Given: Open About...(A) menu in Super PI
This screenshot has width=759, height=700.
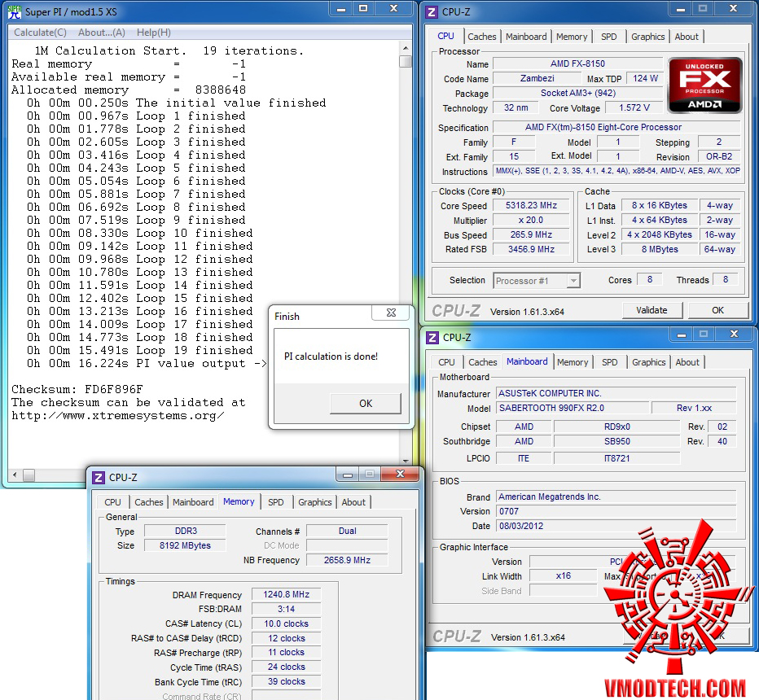Looking at the screenshot, I should pyautogui.click(x=102, y=33).
